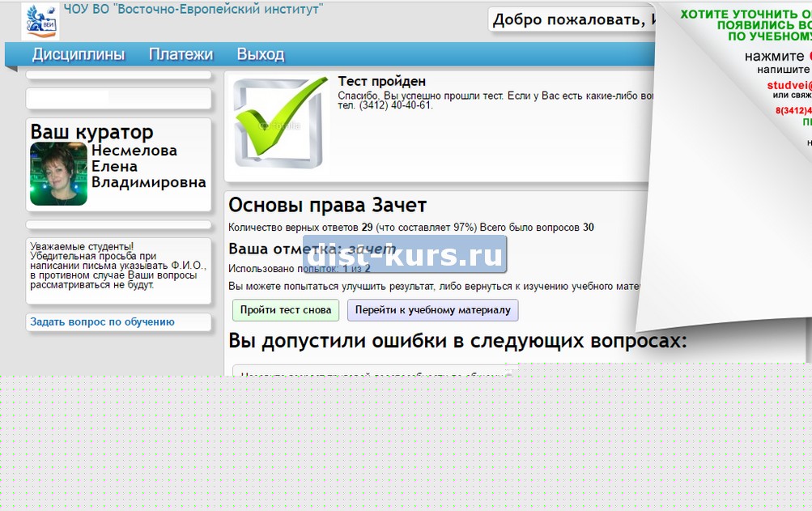Screen dimensions: 812x511
Task: Click the curator photo thumbnail
Action: (x=58, y=173)
